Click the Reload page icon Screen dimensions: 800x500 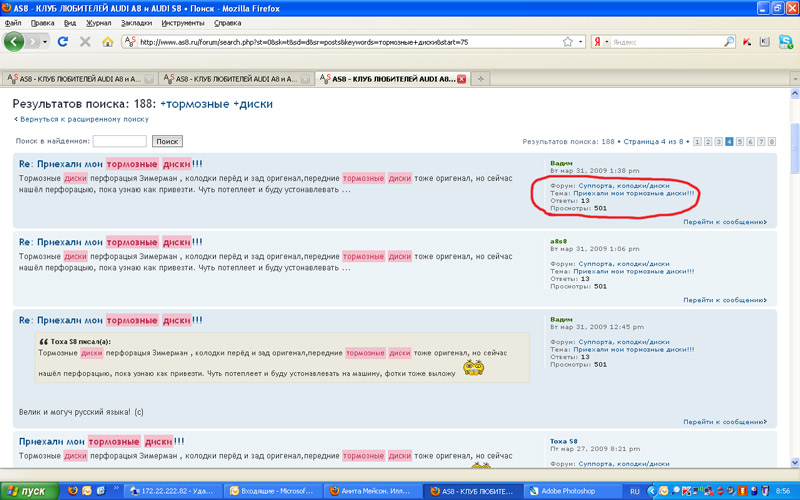63,42
